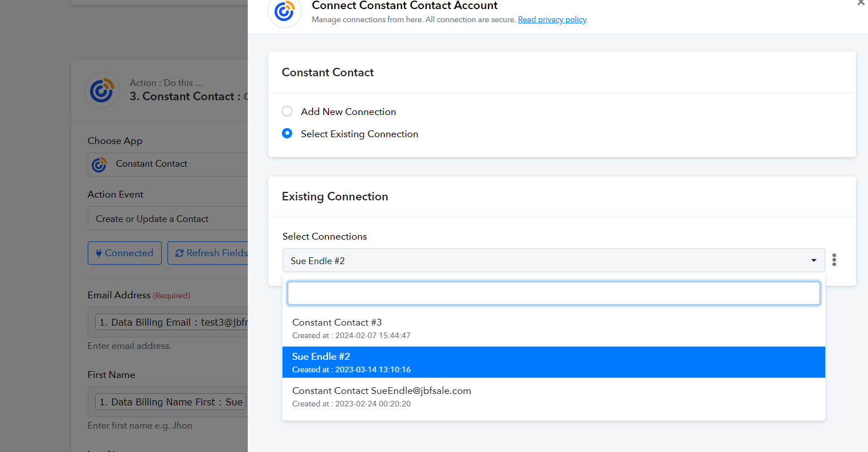
Task: Click the small Constant Contact icon in Choose App field
Action: pyautogui.click(x=100, y=165)
